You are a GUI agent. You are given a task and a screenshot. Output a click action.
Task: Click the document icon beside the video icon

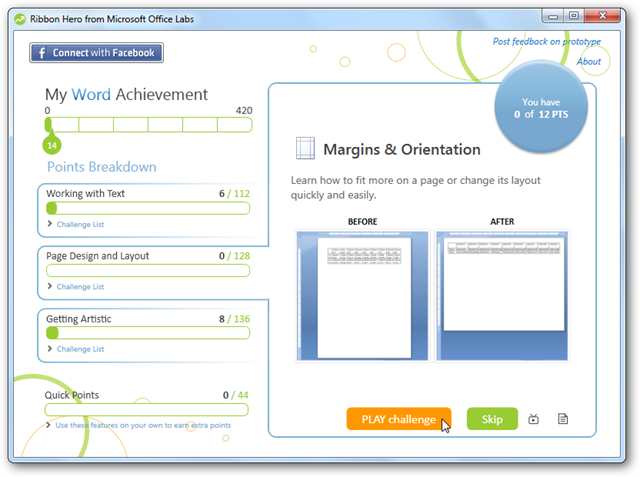point(563,419)
